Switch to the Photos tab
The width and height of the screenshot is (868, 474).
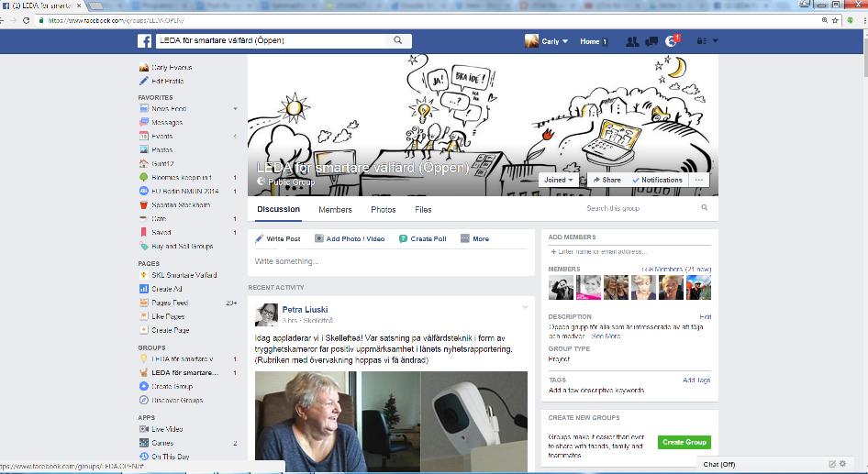[x=383, y=210]
